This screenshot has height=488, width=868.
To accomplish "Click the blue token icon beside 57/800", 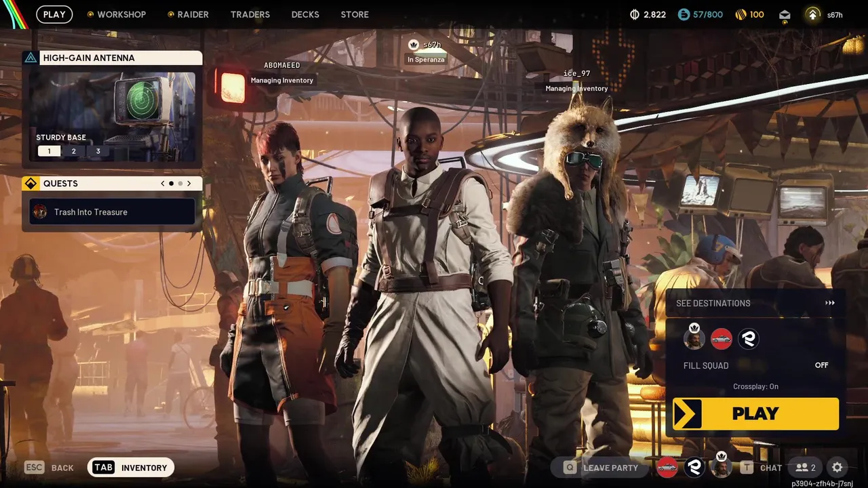I will [684, 14].
